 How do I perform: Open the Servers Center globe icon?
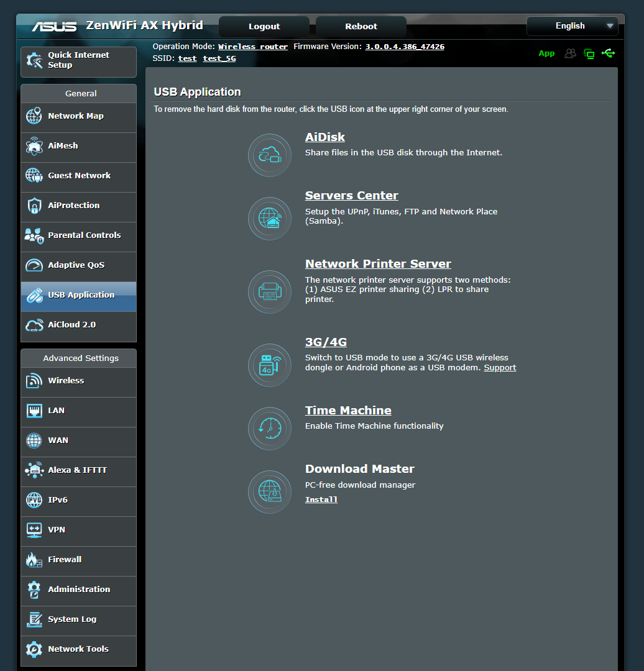pos(269,218)
